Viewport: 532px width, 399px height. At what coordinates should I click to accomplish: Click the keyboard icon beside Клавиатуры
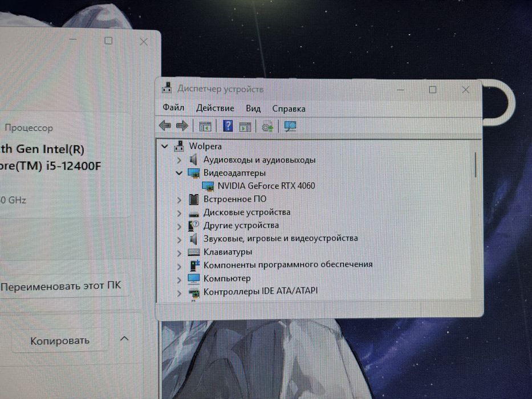click(194, 252)
